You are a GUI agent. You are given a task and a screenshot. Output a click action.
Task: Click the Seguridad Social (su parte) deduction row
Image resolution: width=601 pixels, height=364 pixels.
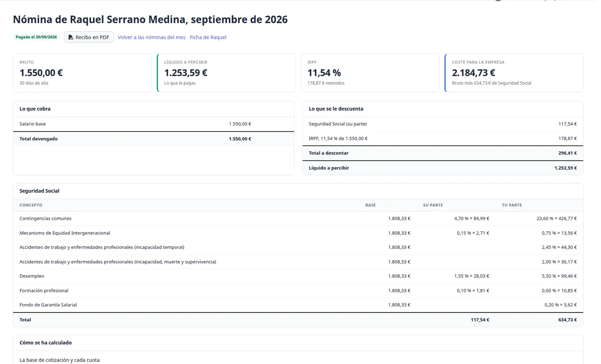click(x=443, y=124)
